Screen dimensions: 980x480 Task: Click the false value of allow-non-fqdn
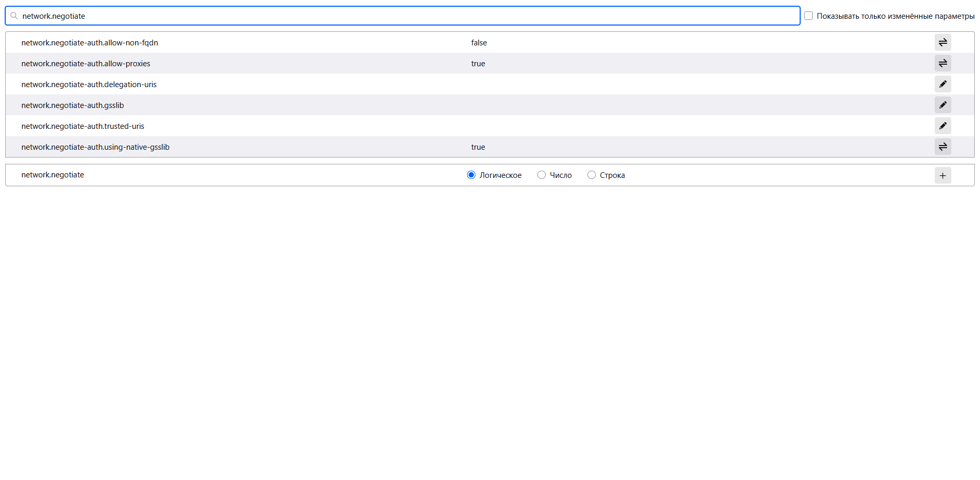479,43
